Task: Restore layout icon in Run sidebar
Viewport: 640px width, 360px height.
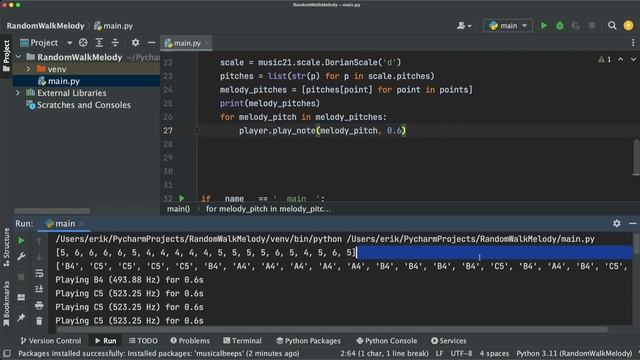Action: pos(21,297)
